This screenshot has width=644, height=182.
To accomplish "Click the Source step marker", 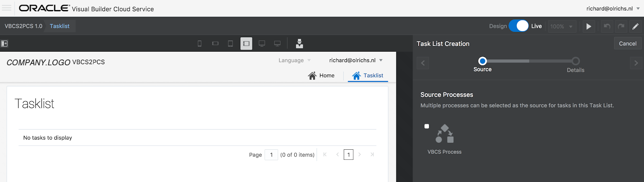I will (482, 61).
